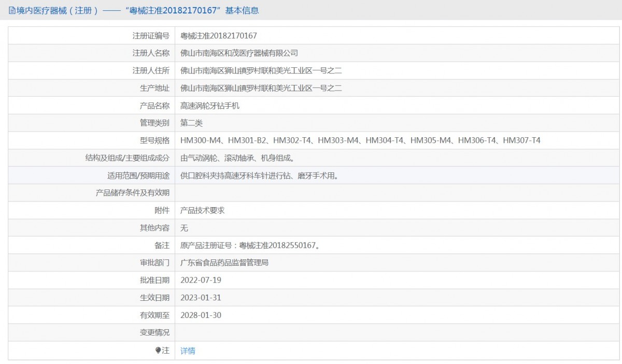Click the intended use text 供口腔科夹持高速牙科车针
This screenshot has height=364, width=622.
[261, 176]
